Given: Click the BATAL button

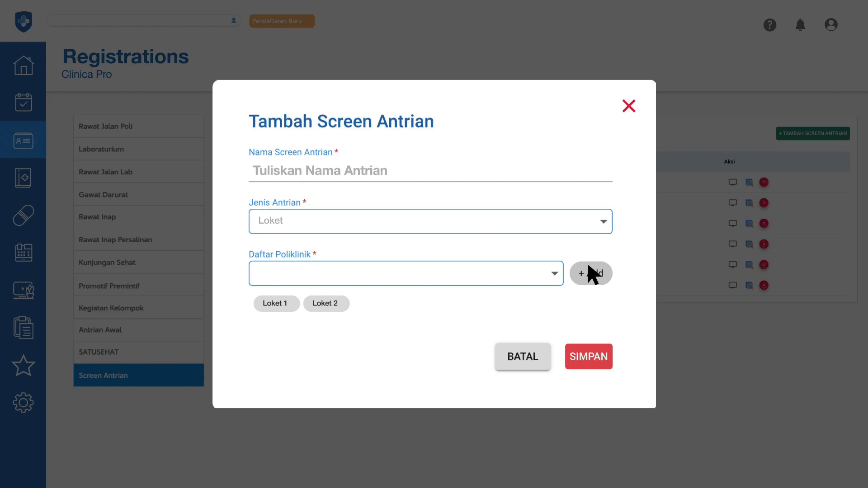Looking at the screenshot, I should [523, 357].
